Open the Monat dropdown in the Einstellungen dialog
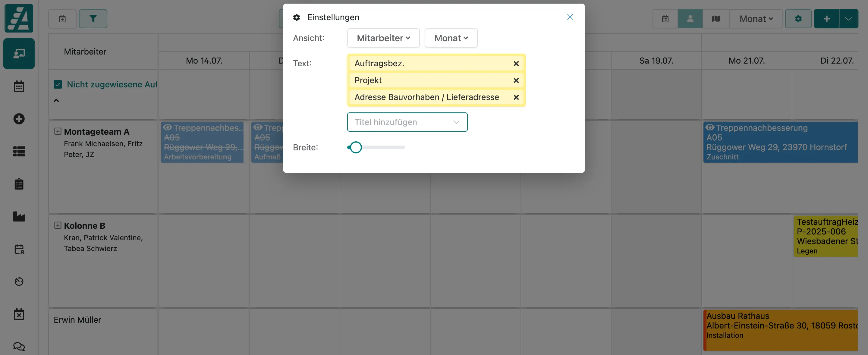Image resolution: width=868 pixels, height=355 pixels. click(451, 38)
